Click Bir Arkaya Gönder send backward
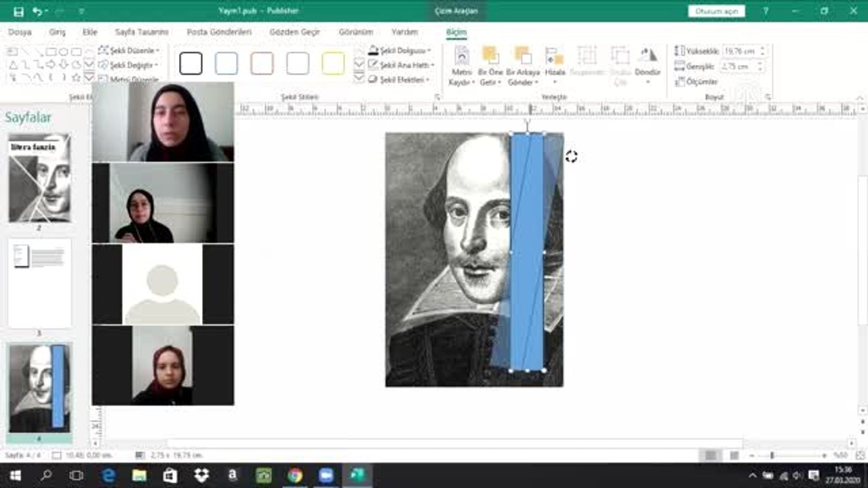The image size is (868, 488). (523, 66)
